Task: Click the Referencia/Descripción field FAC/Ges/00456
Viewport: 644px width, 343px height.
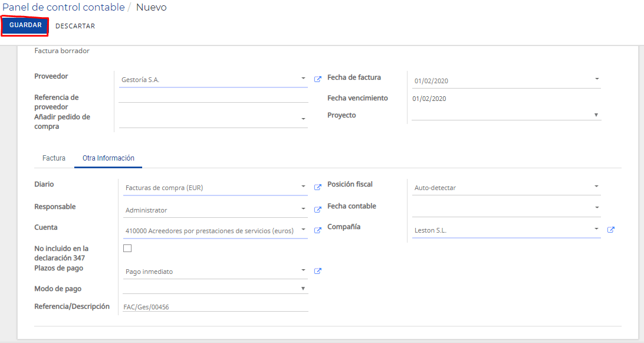Action: (215, 306)
